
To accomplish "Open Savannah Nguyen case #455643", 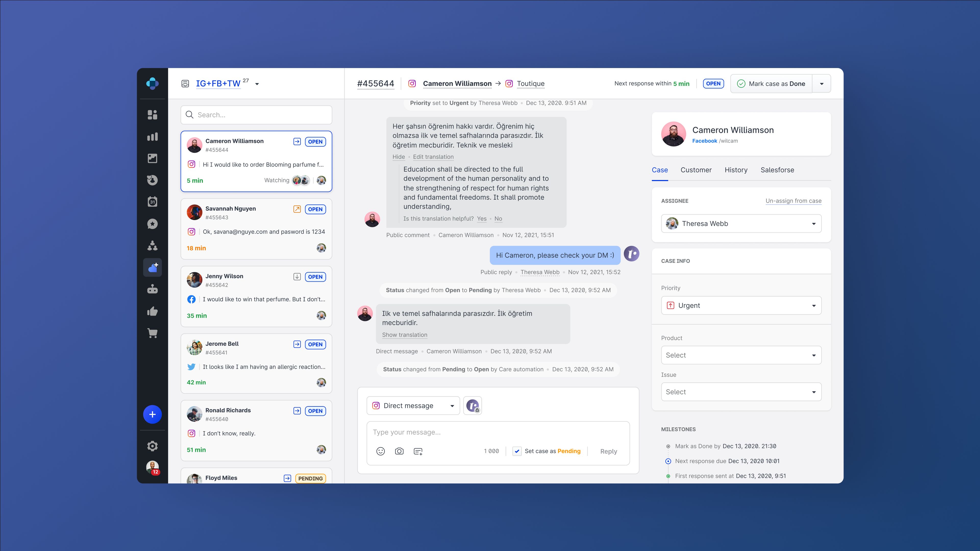I will tap(256, 229).
